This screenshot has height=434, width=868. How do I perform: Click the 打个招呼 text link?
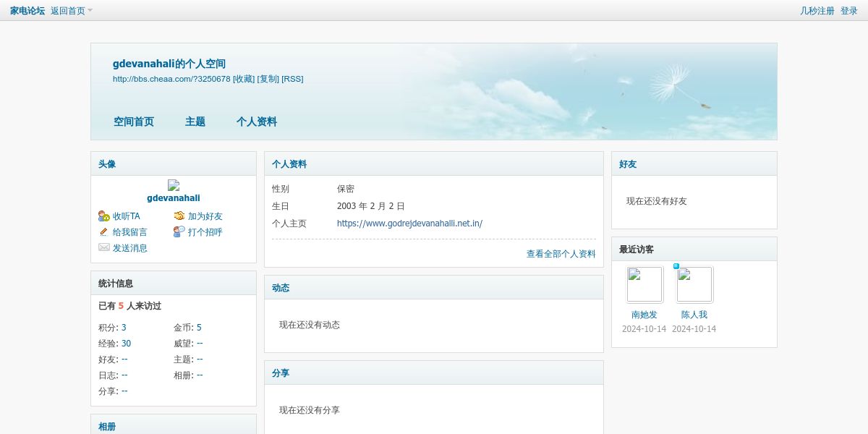click(205, 232)
